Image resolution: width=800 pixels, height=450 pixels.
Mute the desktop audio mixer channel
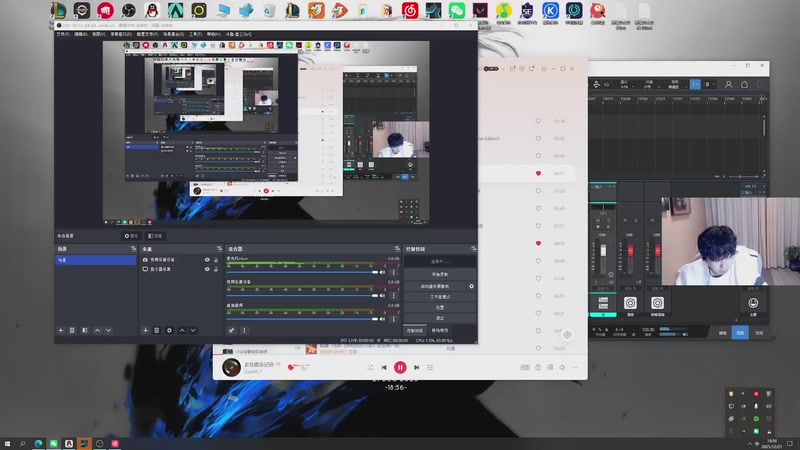(382, 319)
